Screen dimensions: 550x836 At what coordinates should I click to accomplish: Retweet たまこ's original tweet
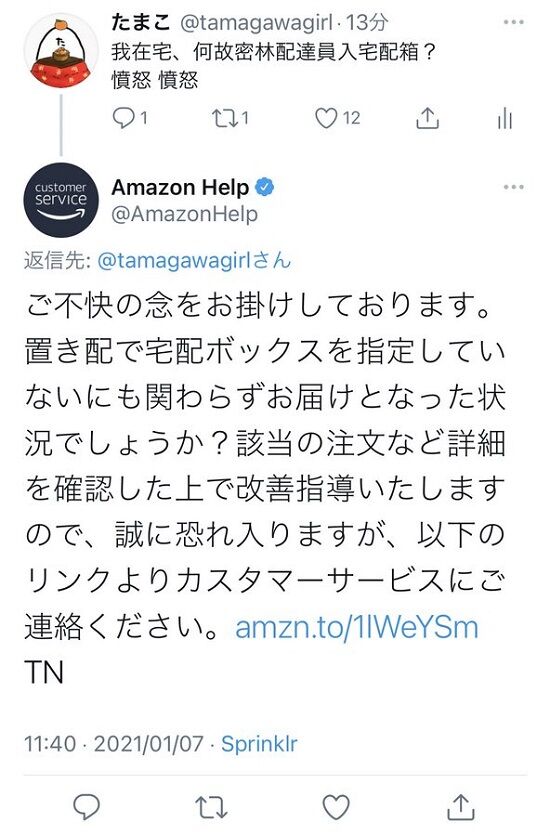click(x=223, y=118)
